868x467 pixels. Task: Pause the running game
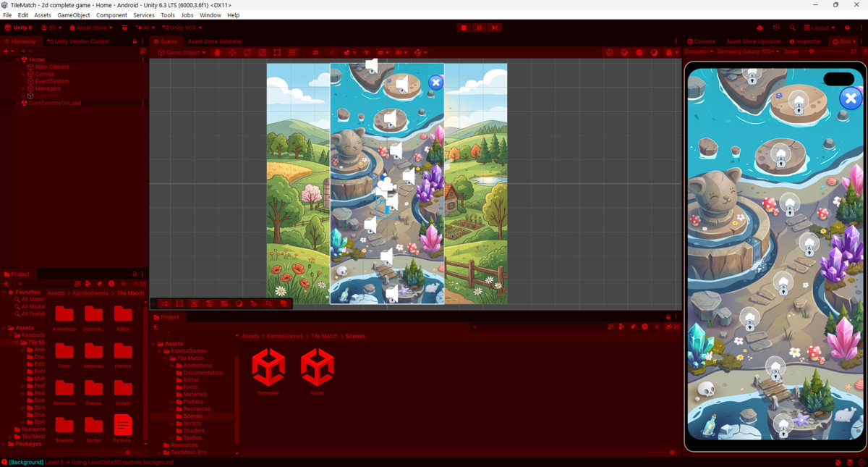[x=479, y=28]
